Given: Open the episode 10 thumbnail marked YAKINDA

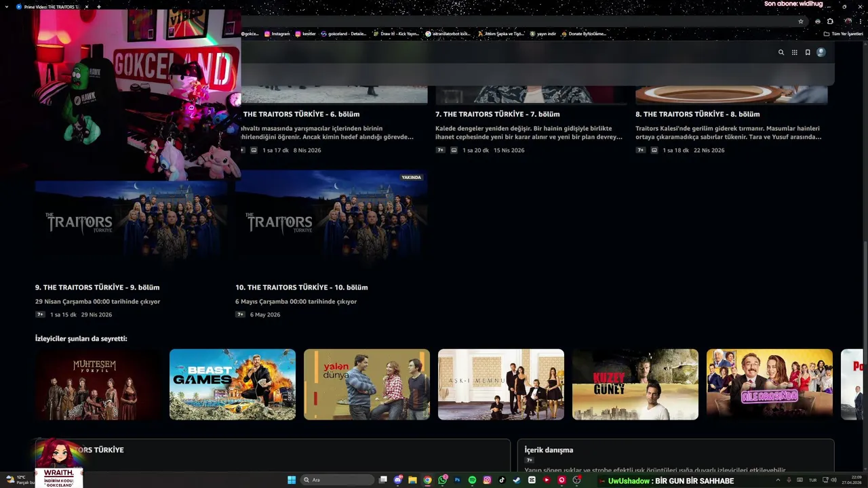Looking at the screenshot, I should pyautogui.click(x=331, y=224).
